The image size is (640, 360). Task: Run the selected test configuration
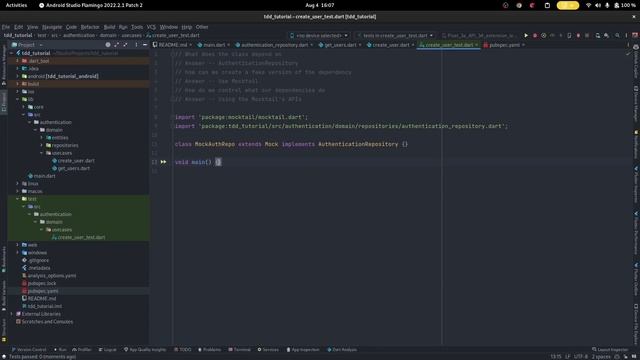[x=526, y=36]
